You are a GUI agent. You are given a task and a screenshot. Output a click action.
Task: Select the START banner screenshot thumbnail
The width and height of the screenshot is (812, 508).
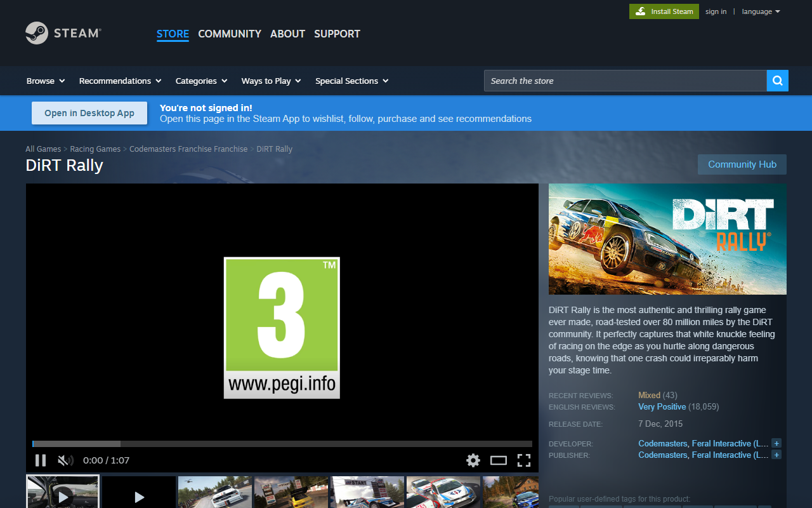367,493
